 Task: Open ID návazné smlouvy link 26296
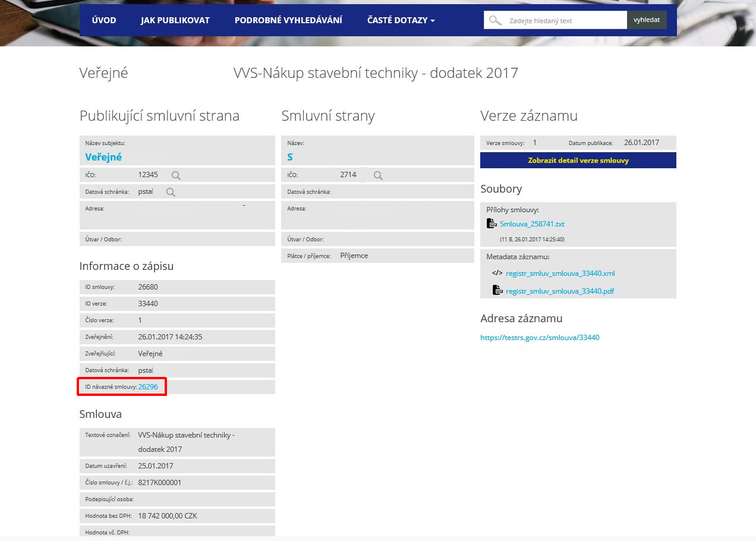(x=148, y=386)
